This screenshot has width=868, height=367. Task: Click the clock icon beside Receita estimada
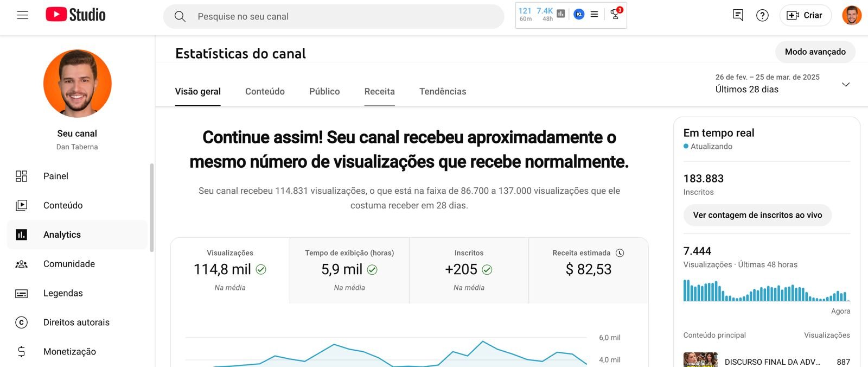[x=620, y=253]
